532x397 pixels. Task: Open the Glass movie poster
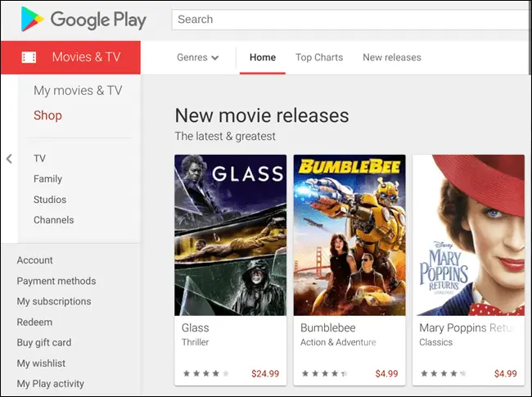pos(230,235)
